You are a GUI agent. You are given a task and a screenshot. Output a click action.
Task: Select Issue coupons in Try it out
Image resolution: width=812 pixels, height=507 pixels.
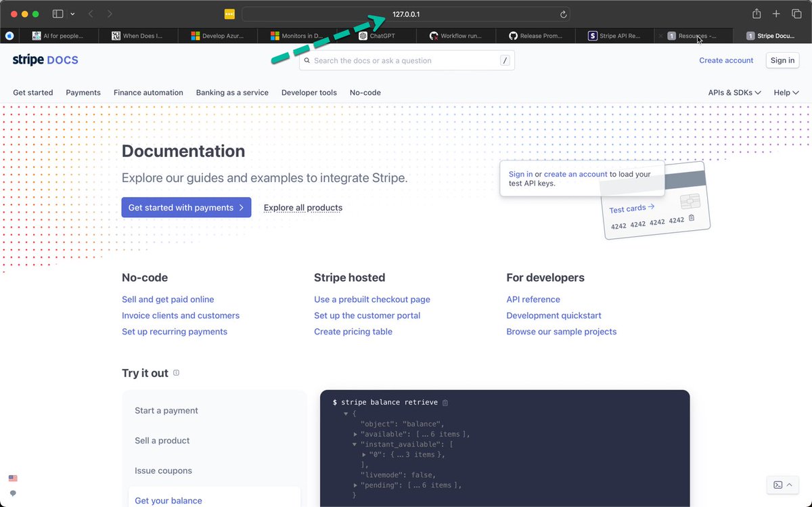(x=163, y=470)
